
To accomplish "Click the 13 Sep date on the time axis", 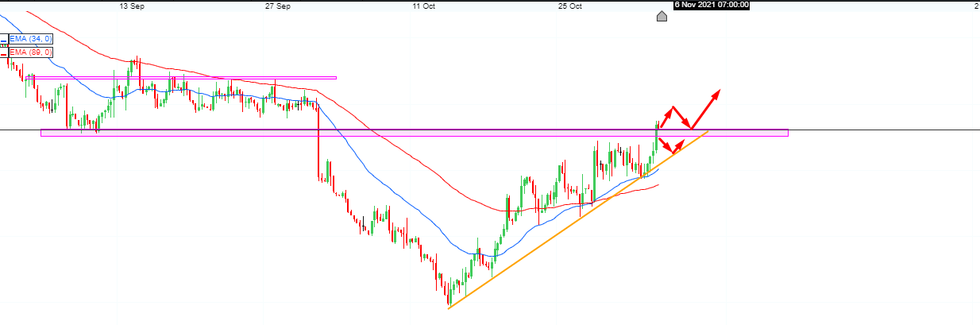I will (x=133, y=6).
